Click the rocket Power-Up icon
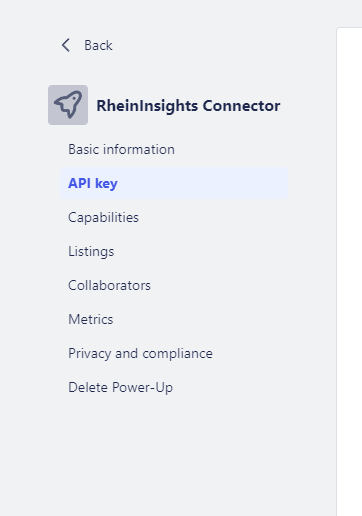Screen dimensions: 362x516 (68, 105)
